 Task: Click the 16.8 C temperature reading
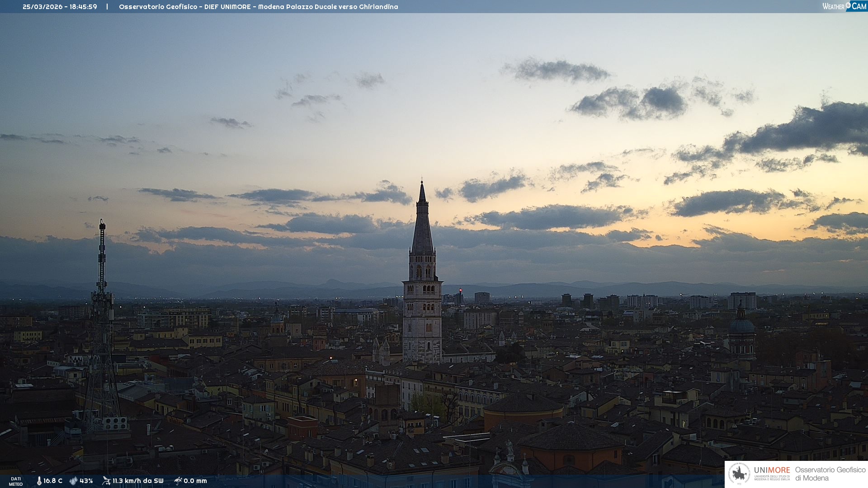pos(53,481)
